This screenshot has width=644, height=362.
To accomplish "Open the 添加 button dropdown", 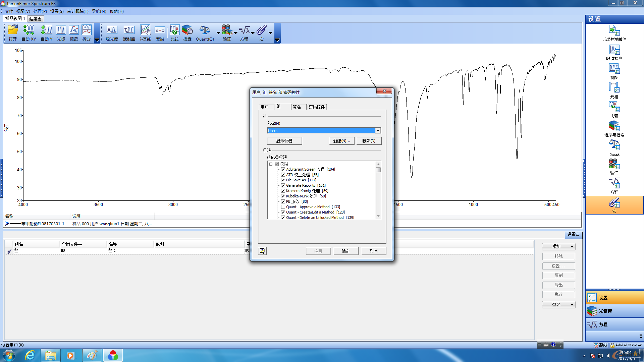I will [572, 247].
